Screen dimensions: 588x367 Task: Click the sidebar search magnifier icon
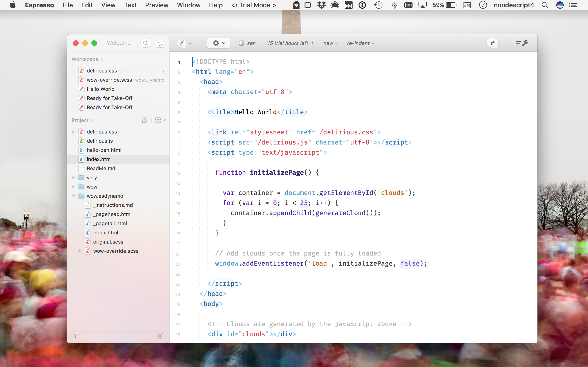[x=146, y=43]
